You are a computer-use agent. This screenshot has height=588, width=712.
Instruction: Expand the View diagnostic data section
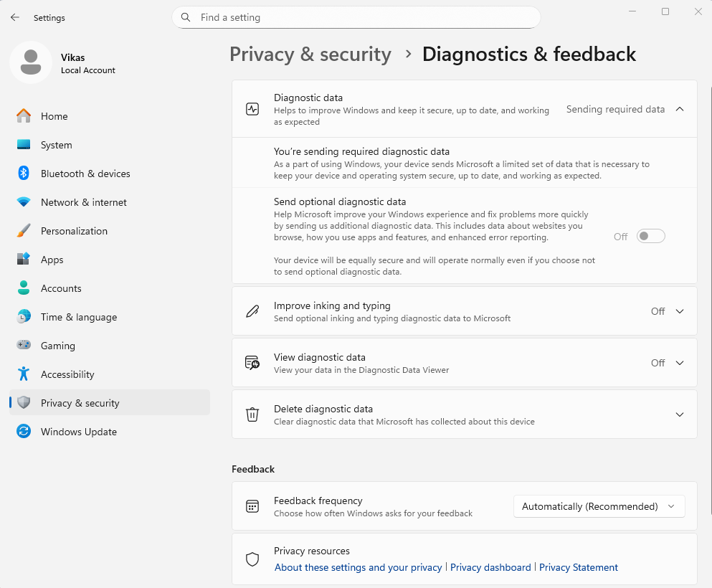pyautogui.click(x=680, y=363)
